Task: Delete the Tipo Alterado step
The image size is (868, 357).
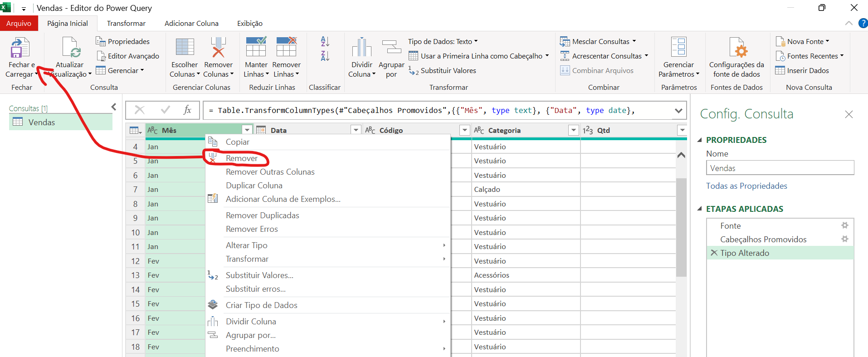Action: point(714,253)
